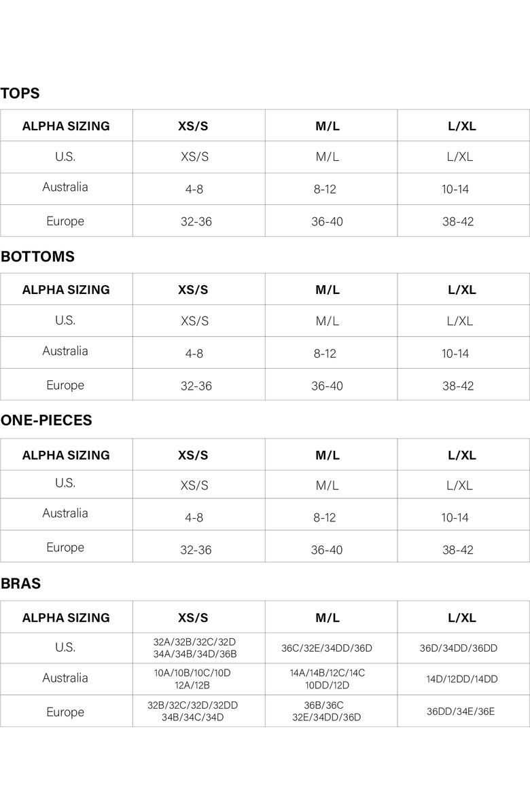Click Australia 10-14 cell in ONE-PIECES table
Screen dimensions: 530x812
click(x=455, y=517)
